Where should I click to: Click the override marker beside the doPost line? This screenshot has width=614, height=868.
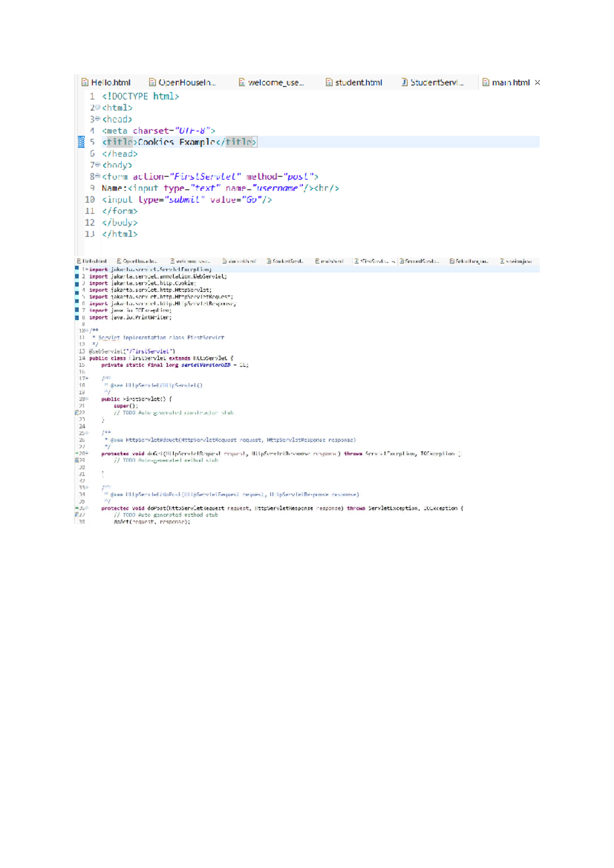[x=77, y=508]
